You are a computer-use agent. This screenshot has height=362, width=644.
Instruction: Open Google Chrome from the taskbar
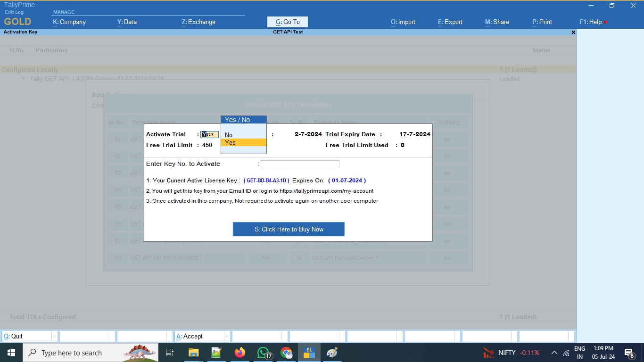pyautogui.click(x=286, y=353)
